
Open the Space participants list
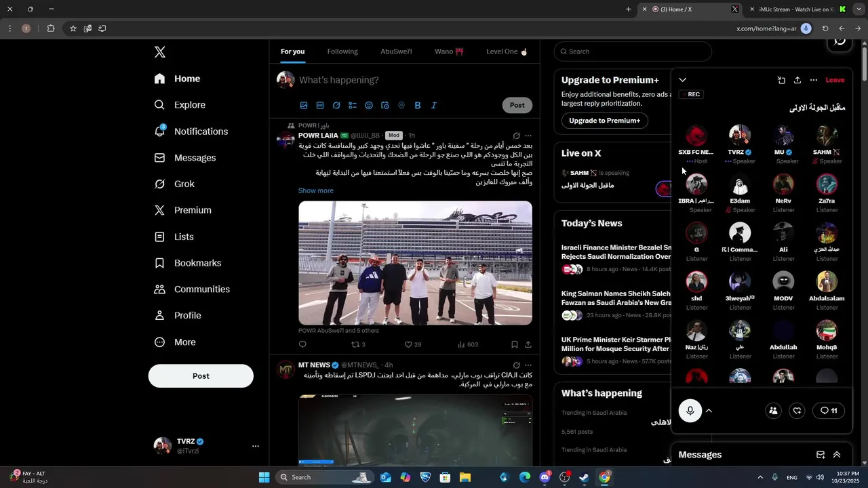(x=773, y=411)
